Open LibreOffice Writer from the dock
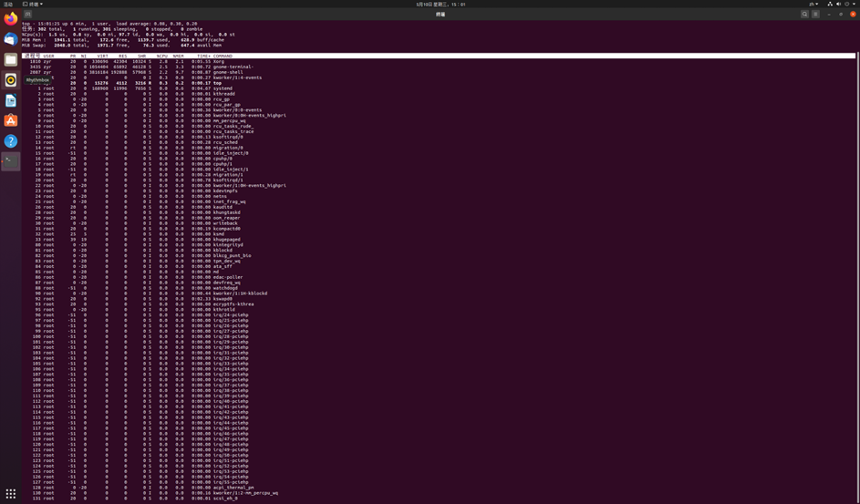 click(x=10, y=100)
